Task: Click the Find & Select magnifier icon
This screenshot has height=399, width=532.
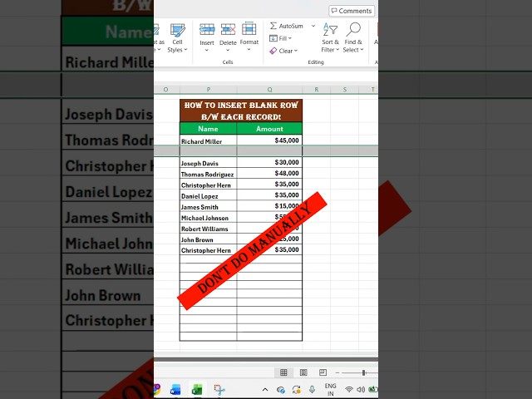Action: coord(353,30)
